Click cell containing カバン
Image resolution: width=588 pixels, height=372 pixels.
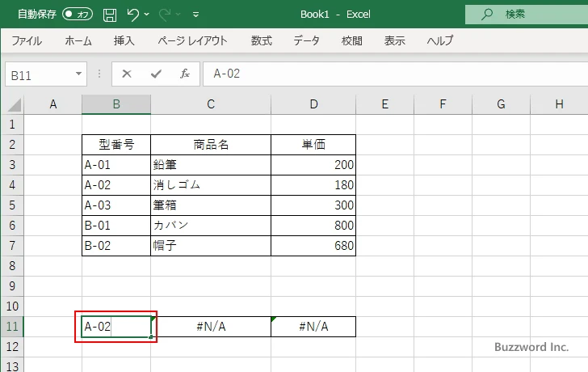(211, 226)
